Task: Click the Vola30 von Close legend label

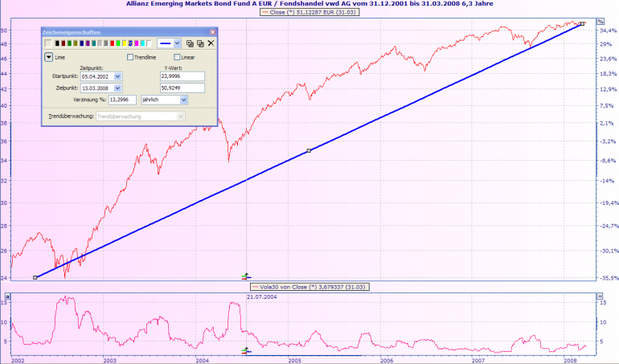Action: [309, 287]
